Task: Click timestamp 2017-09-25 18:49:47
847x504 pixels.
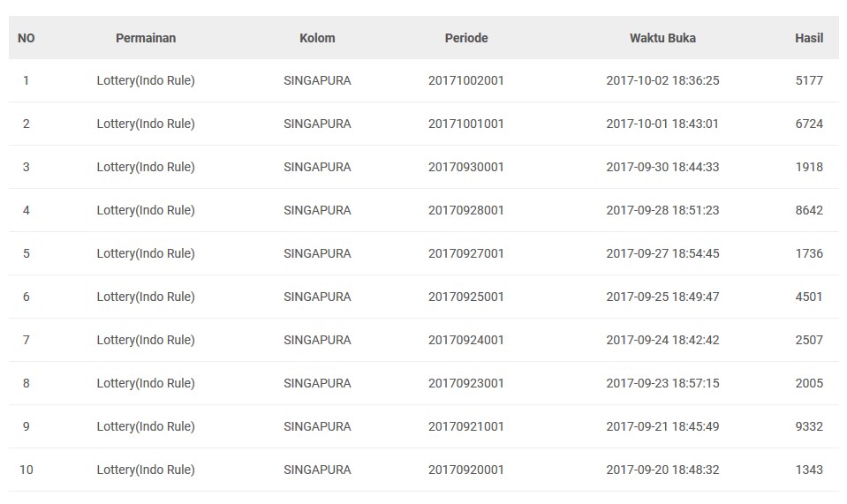Action: click(662, 297)
